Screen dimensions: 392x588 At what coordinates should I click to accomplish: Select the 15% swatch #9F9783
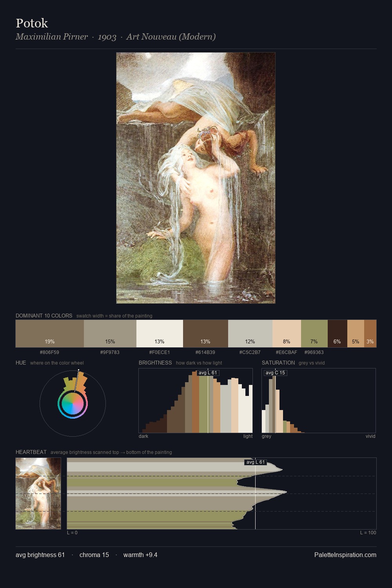(x=110, y=334)
